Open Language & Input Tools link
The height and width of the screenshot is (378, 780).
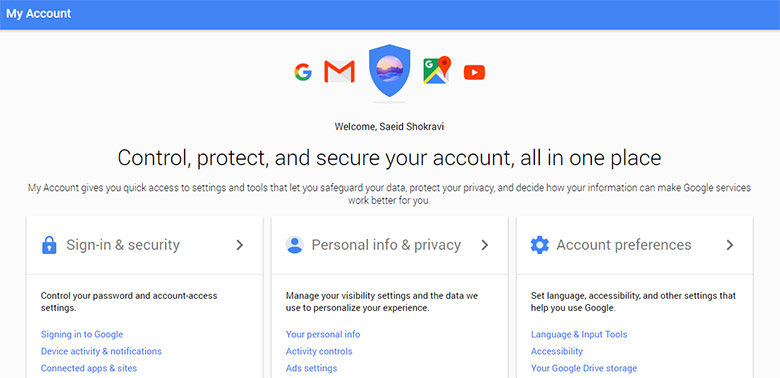(579, 334)
